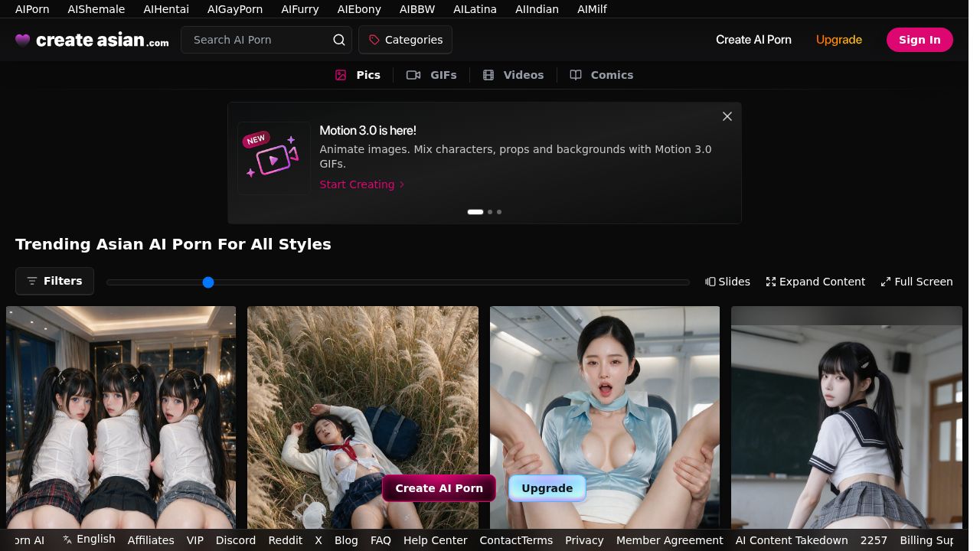Click the Sign In button
Screen dimensions: 980x551
(x=920, y=40)
